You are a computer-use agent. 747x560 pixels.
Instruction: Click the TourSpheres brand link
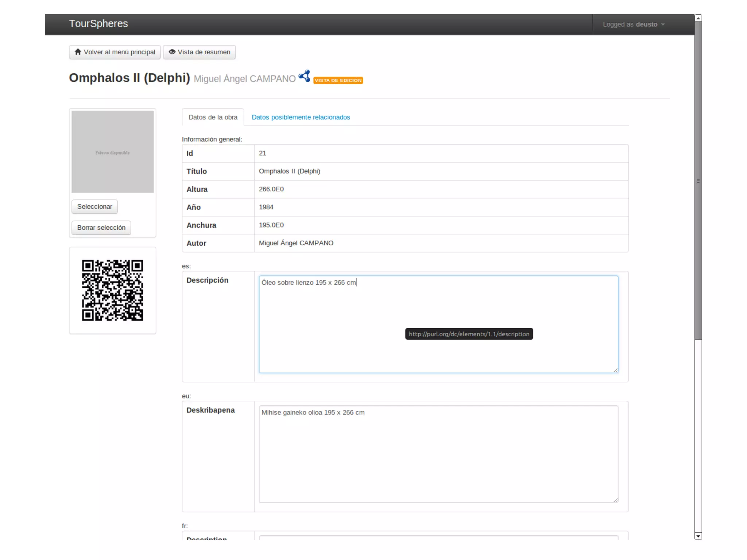(98, 24)
